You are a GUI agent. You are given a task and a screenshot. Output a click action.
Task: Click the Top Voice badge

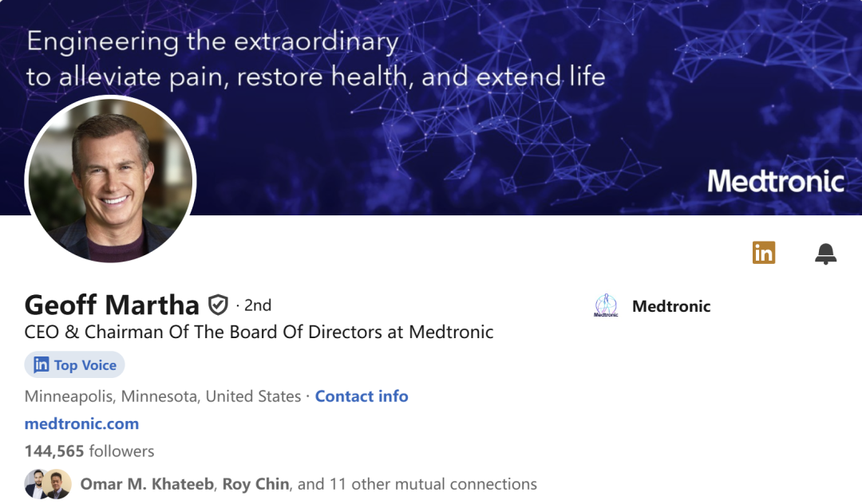coord(75,365)
